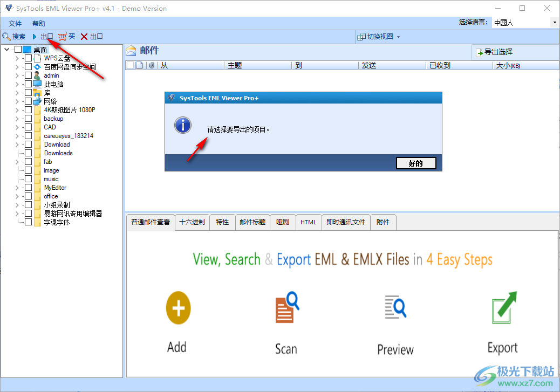Click the Scan document magnifier icon
560x392 pixels.
pos(287,307)
